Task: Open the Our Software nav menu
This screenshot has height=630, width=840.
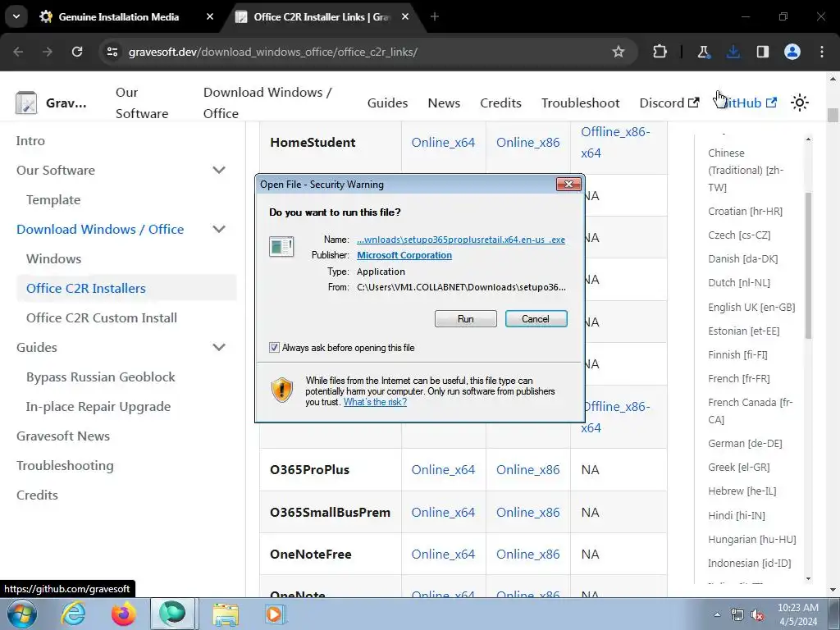Action: pyautogui.click(x=142, y=103)
